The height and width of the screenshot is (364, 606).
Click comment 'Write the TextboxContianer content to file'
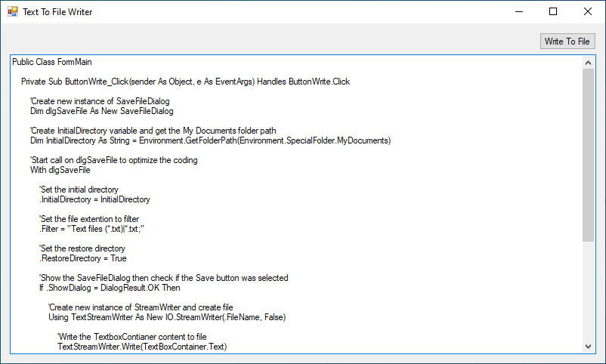[x=131, y=337]
